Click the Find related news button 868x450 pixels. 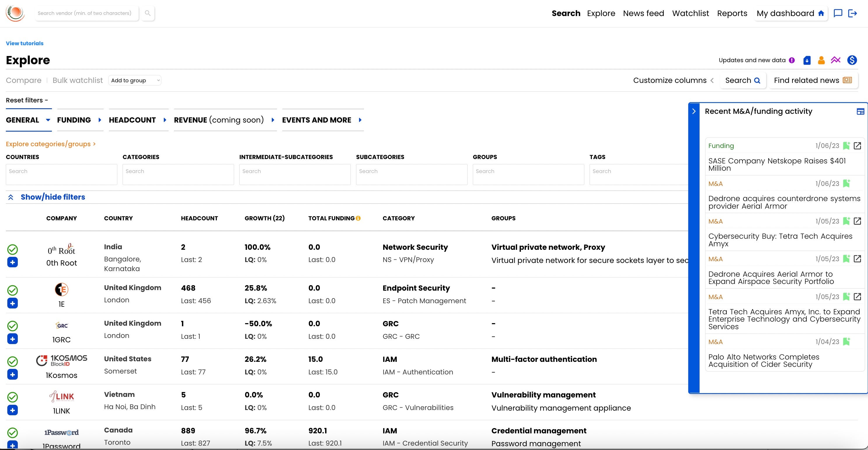[x=813, y=80]
